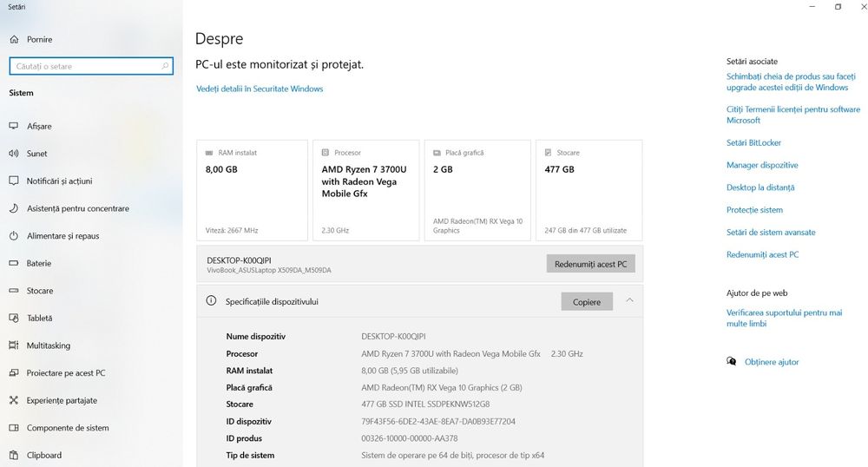Click the speaker icon next to Sunet
The width and height of the screenshot is (868, 467).
[14, 154]
